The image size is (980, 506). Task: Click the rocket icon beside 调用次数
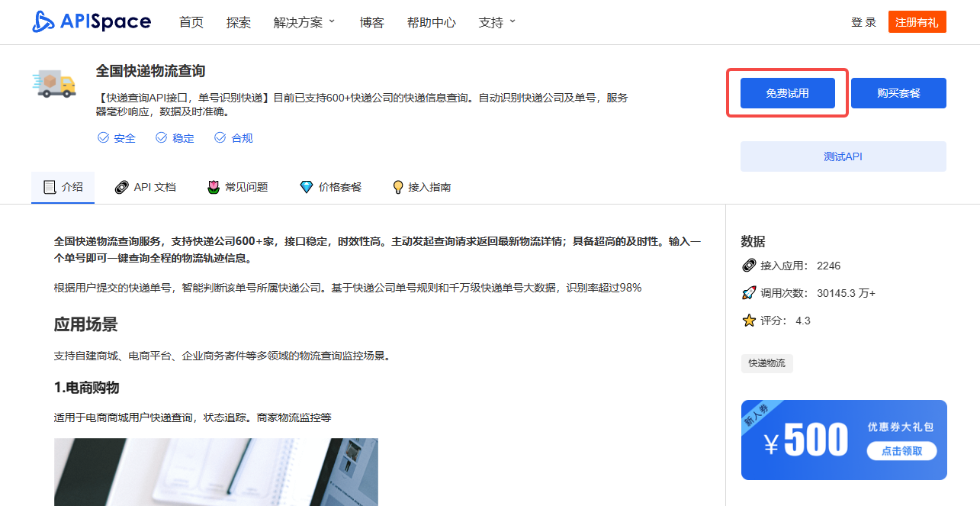[x=749, y=293]
